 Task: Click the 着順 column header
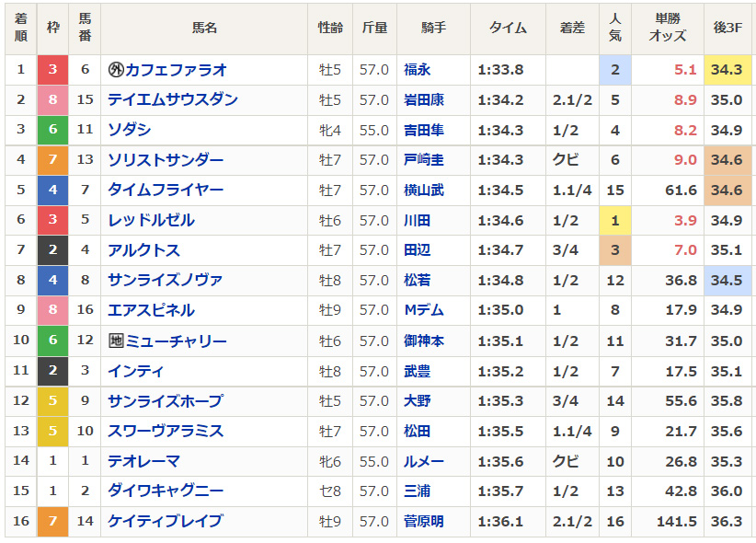21,28
